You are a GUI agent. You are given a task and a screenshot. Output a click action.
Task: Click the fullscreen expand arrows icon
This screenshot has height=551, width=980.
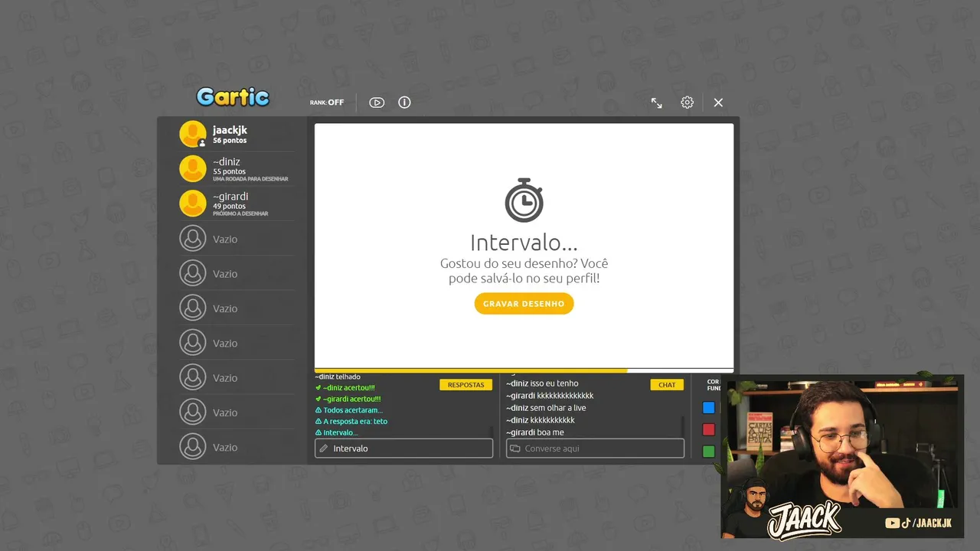657,103
